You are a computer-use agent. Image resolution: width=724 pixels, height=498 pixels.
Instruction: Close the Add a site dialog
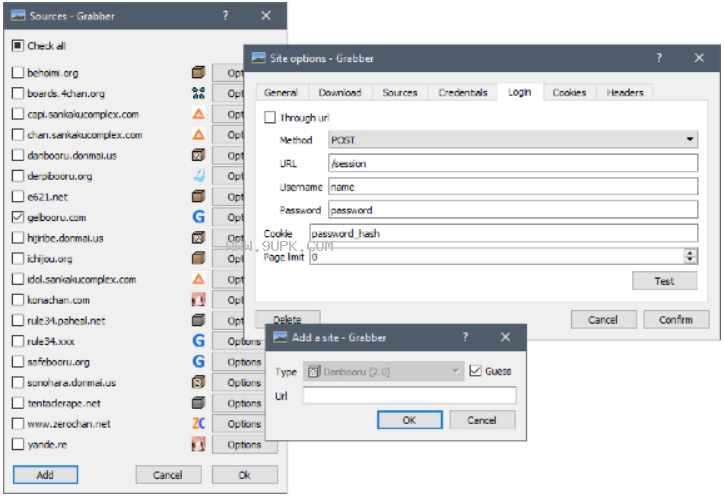[506, 337]
